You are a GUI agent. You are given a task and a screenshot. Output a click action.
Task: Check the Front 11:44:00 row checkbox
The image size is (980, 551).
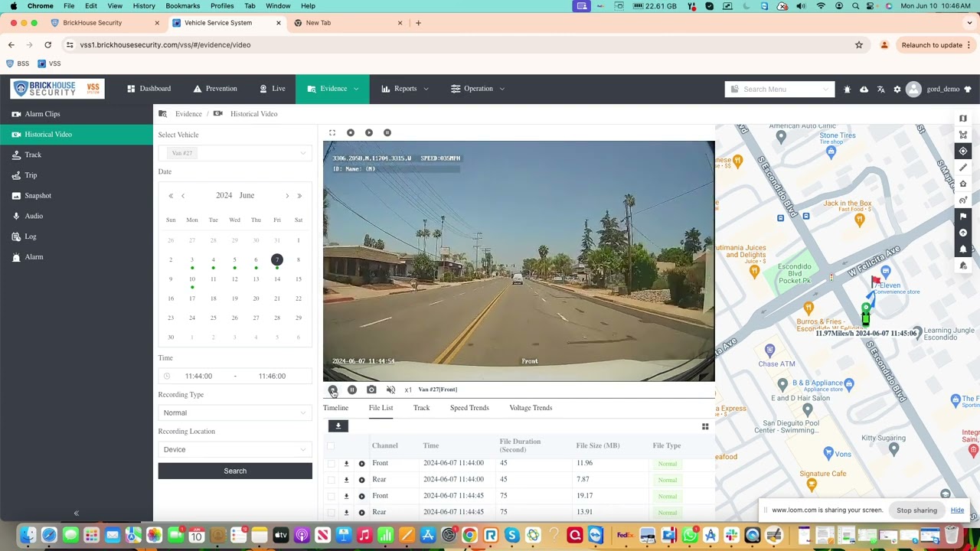(331, 464)
